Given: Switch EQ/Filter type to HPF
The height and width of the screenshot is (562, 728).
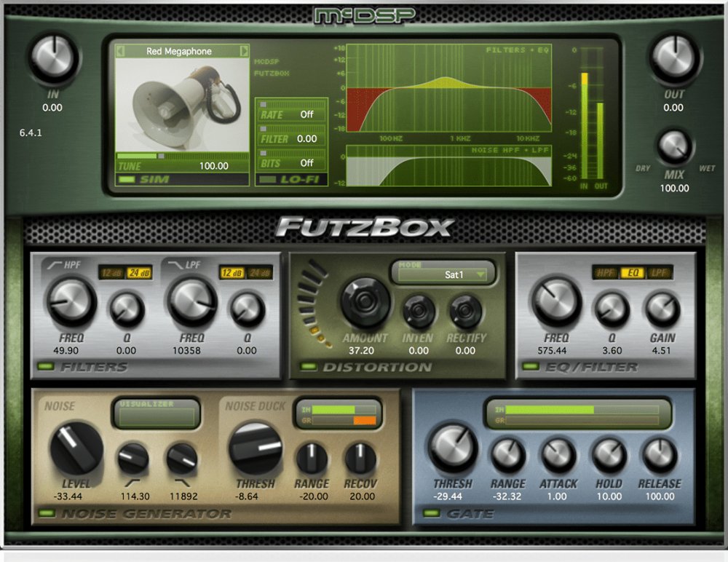Looking at the screenshot, I should 606,273.
